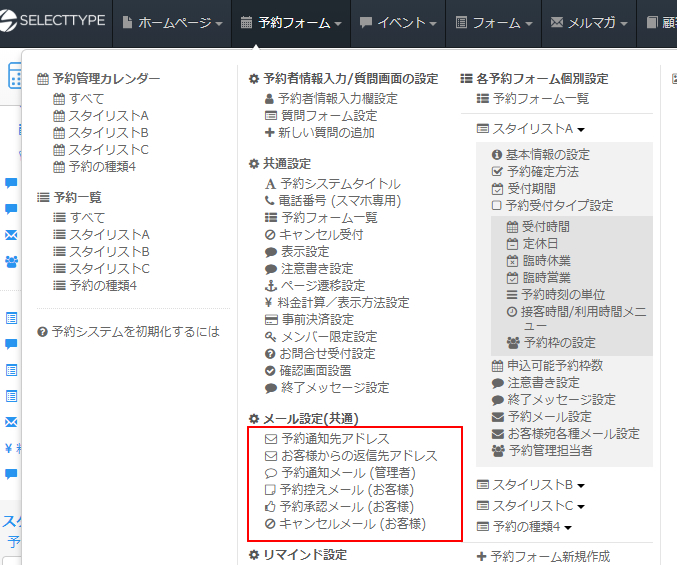
Task: Click the clock icon for 接客時間／利用時間メニュー
Action: (512, 312)
